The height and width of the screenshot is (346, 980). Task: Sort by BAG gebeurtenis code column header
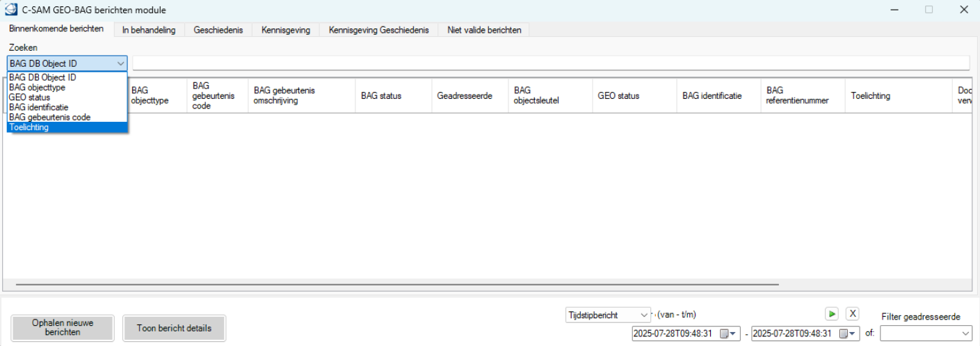(218, 95)
